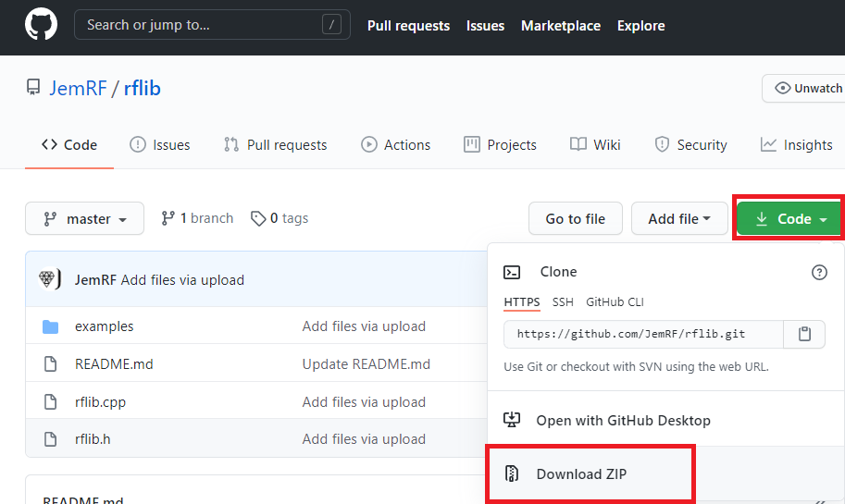Open the rflib.h file
Viewport: 845px width, 504px height.
pos(93,439)
